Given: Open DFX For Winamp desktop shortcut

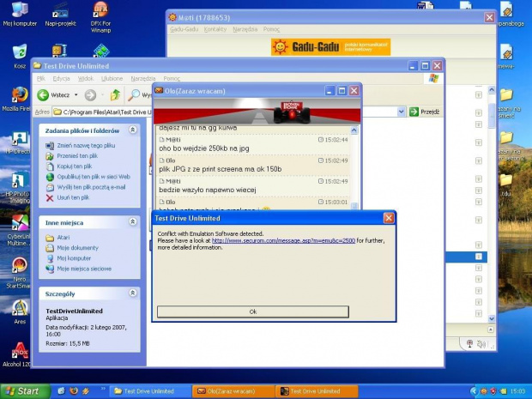Looking at the screenshot, I should click(x=100, y=17).
